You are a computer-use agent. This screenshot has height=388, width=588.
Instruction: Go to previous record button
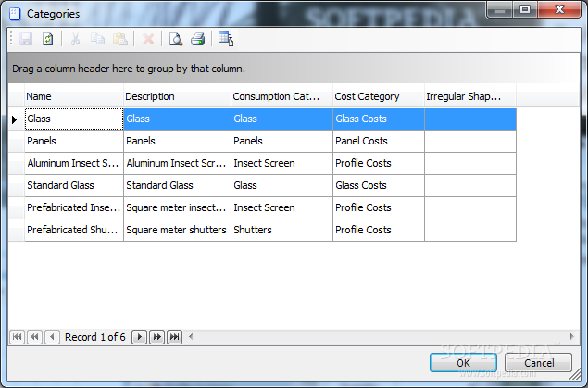pyautogui.click(x=52, y=337)
